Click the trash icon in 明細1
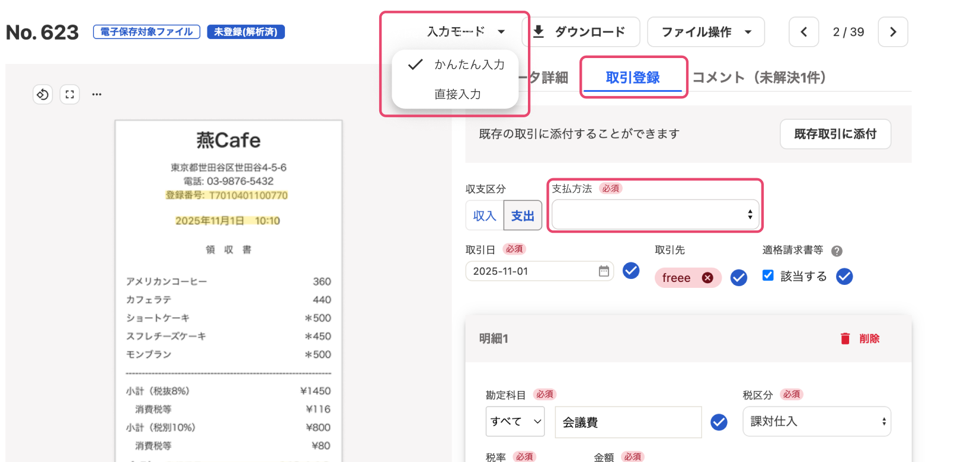Viewport: 980px width, 462px height. pyautogui.click(x=846, y=338)
